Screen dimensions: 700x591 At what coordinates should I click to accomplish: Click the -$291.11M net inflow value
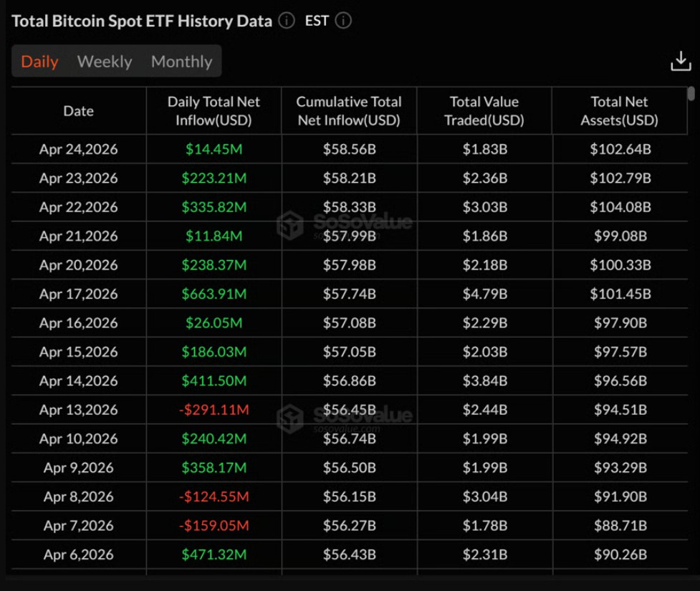point(214,410)
